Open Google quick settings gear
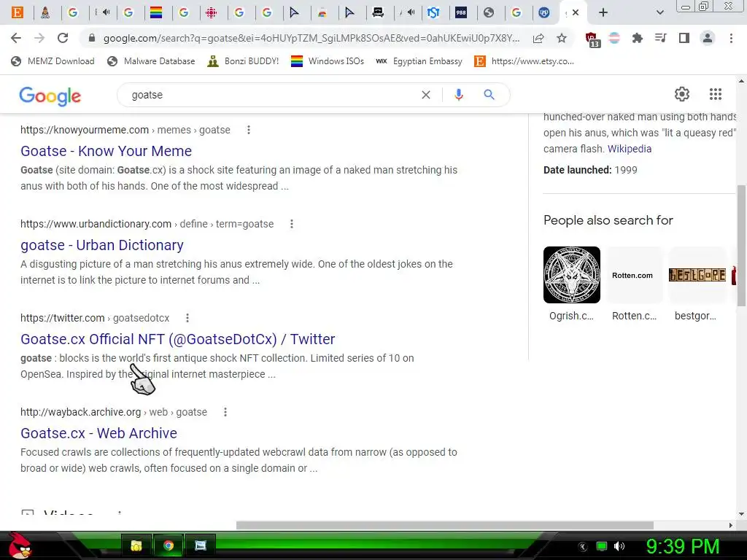Viewport: 747px width, 560px height. click(x=682, y=94)
